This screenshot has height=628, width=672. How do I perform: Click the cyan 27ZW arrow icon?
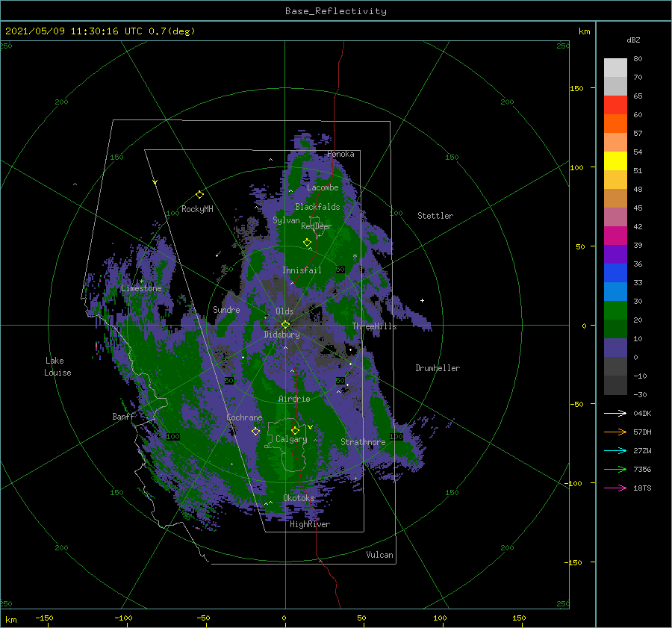click(615, 450)
